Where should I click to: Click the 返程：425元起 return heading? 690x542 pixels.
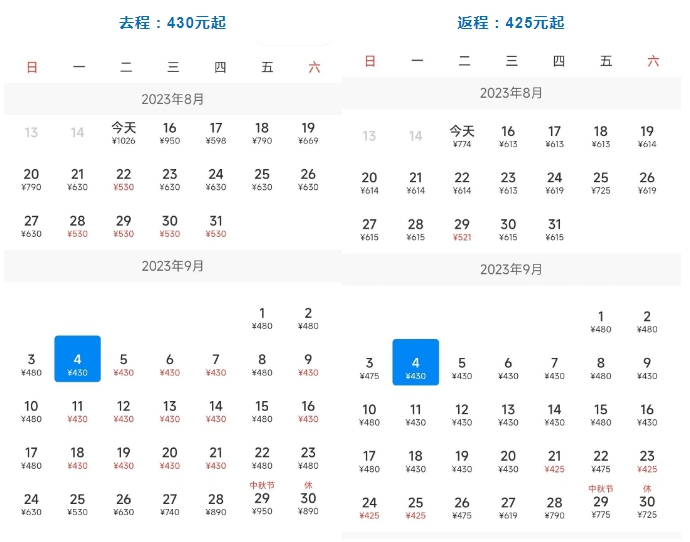pyautogui.click(x=509, y=22)
